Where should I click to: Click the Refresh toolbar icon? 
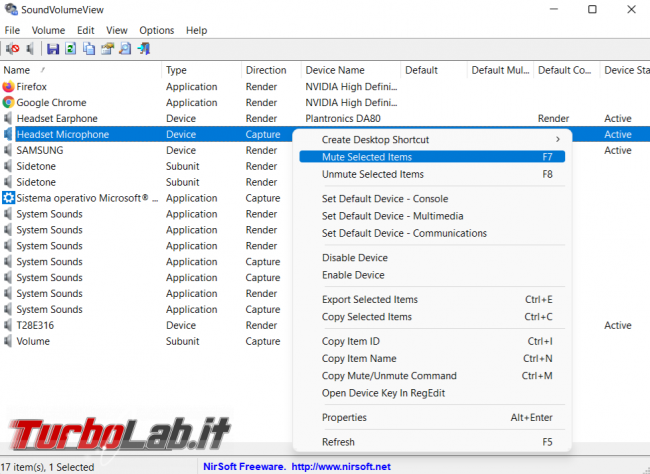[x=70, y=49]
